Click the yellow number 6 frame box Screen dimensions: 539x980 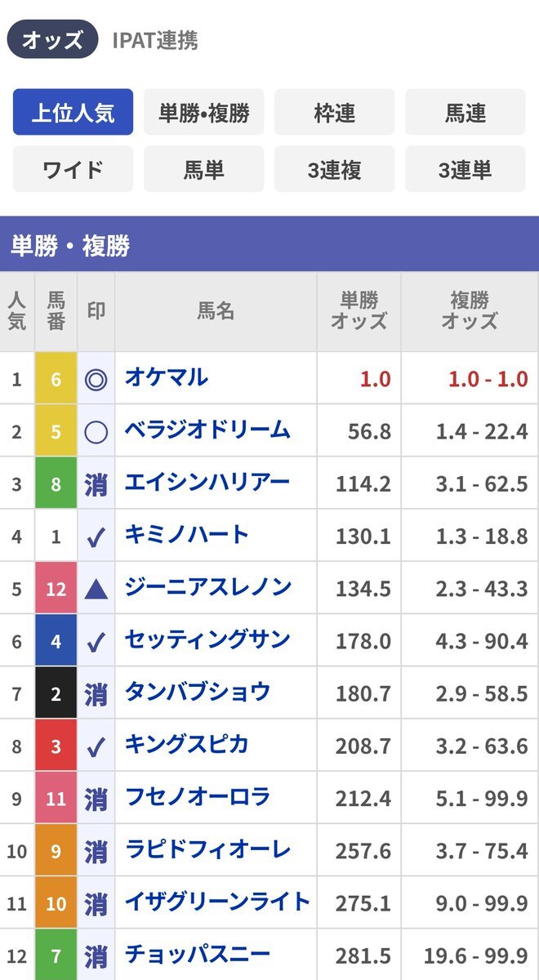coord(56,379)
